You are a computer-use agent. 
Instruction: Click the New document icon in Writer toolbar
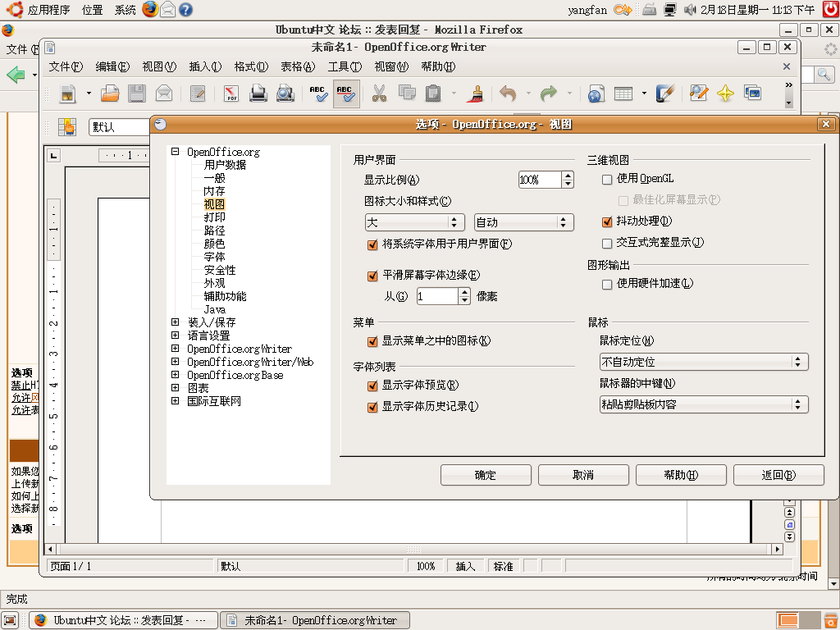67,94
